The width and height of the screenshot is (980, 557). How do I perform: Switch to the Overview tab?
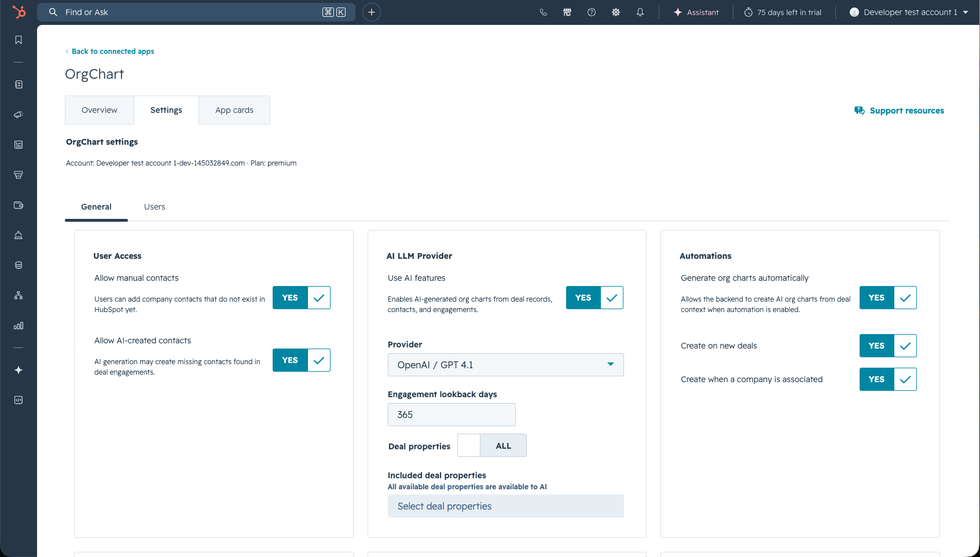pyautogui.click(x=100, y=110)
